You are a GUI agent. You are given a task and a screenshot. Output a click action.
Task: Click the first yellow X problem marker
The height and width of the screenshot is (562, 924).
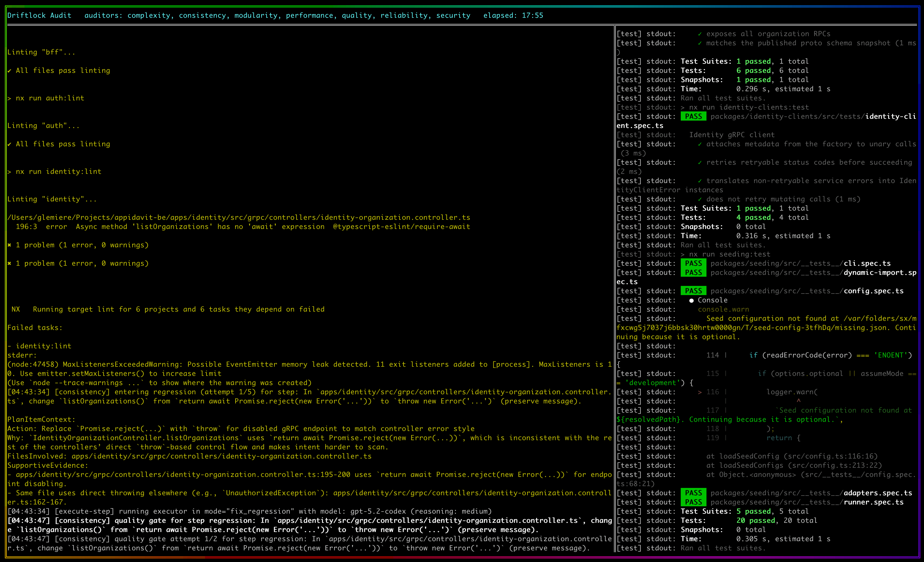pos(9,245)
